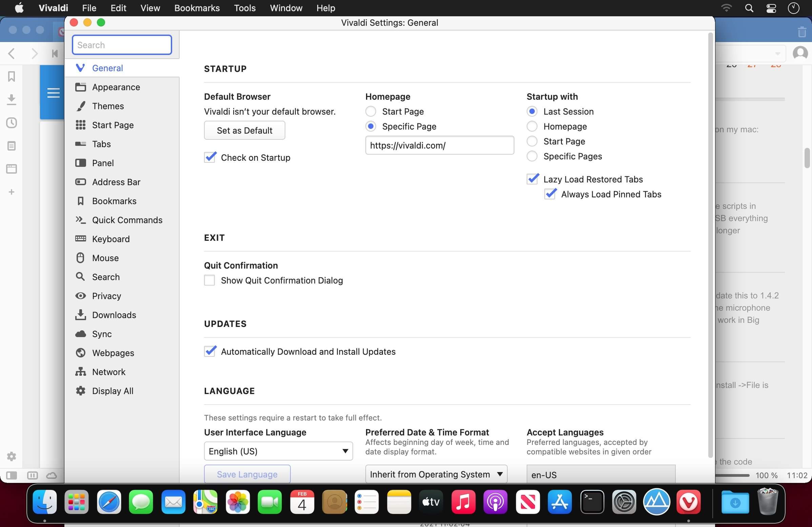
Task: Choose Homepage for startup
Action: (x=532, y=126)
